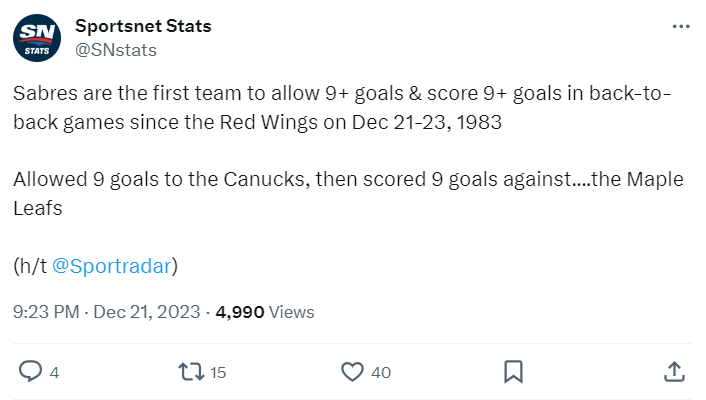Click the retweet count 15

coord(218,373)
